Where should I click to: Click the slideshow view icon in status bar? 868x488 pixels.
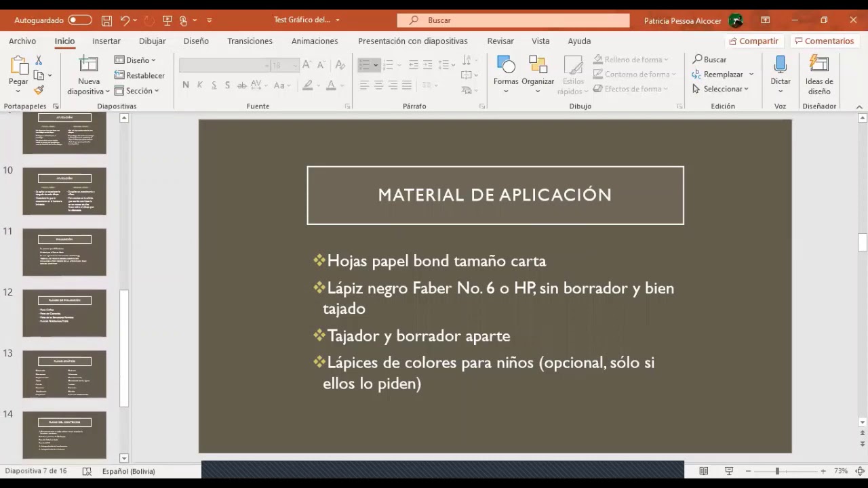tap(729, 471)
